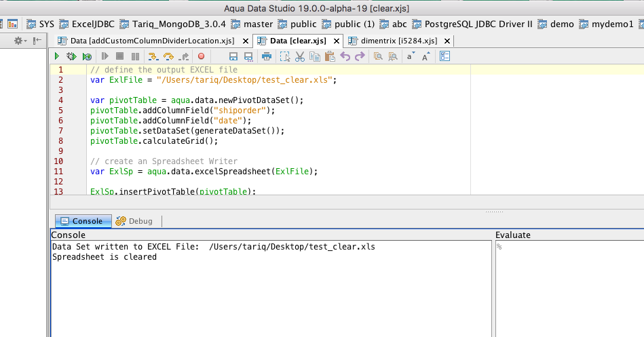Click line number 4 in the gutter

point(61,100)
